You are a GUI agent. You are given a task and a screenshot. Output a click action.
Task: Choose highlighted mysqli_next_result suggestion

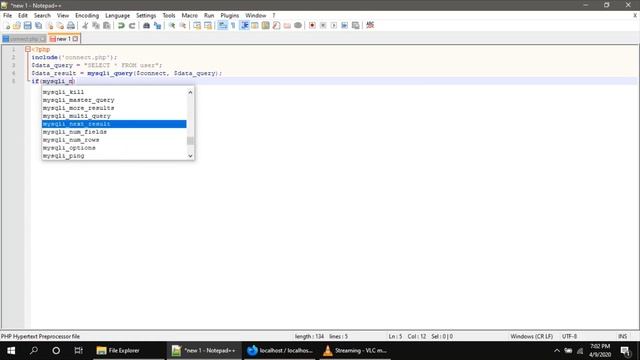click(x=114, y=124)
